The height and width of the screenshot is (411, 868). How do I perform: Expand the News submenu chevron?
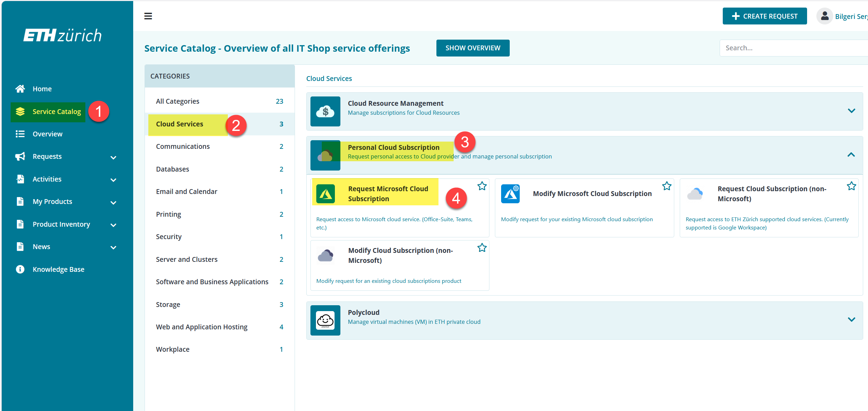113,247
